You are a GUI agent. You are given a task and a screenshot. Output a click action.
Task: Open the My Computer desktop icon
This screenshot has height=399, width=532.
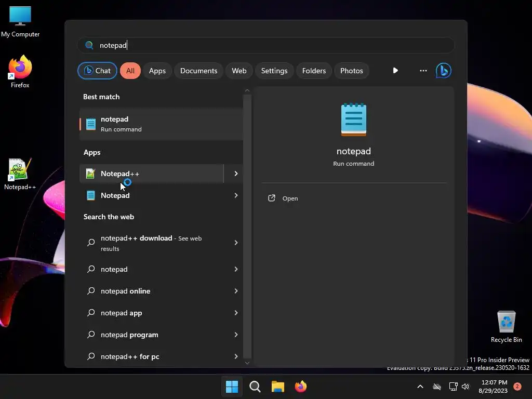pos(20,22)
